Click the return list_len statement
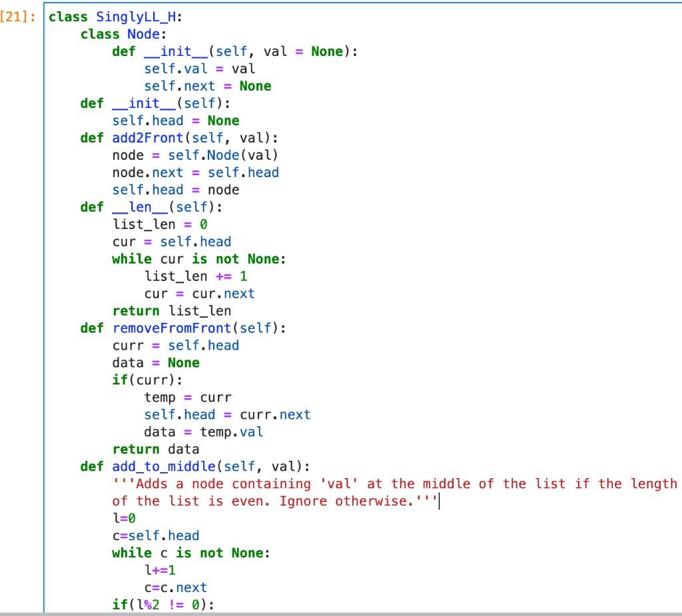Viewport: 682px width, 616px height. [171, 310]
